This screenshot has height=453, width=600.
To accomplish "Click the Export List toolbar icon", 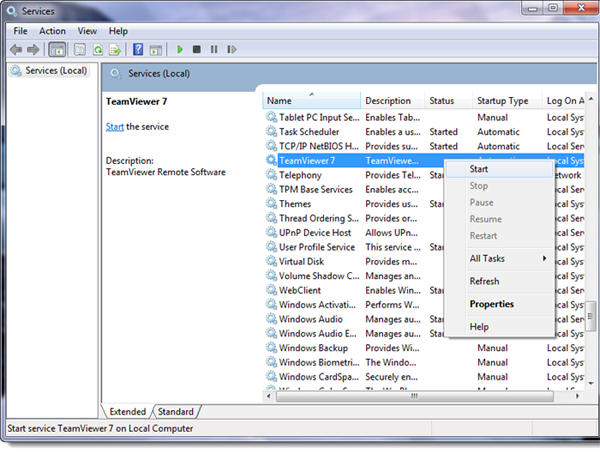I will click(115, 50).
